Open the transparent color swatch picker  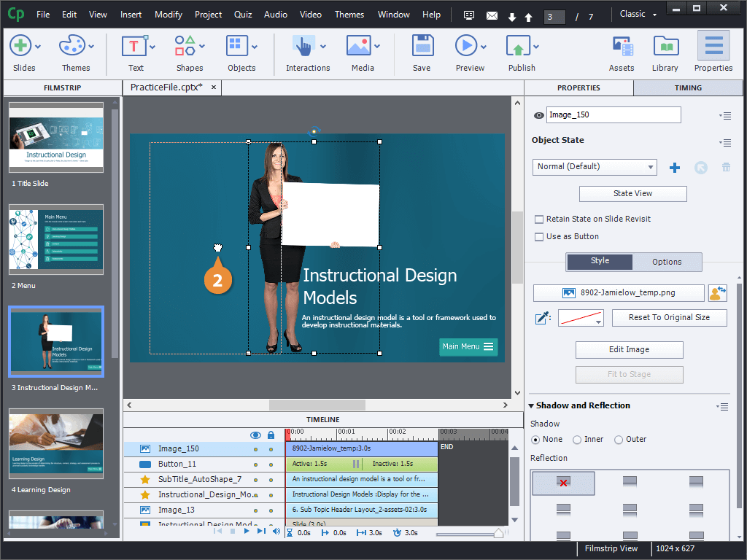(x=581, y=318)
